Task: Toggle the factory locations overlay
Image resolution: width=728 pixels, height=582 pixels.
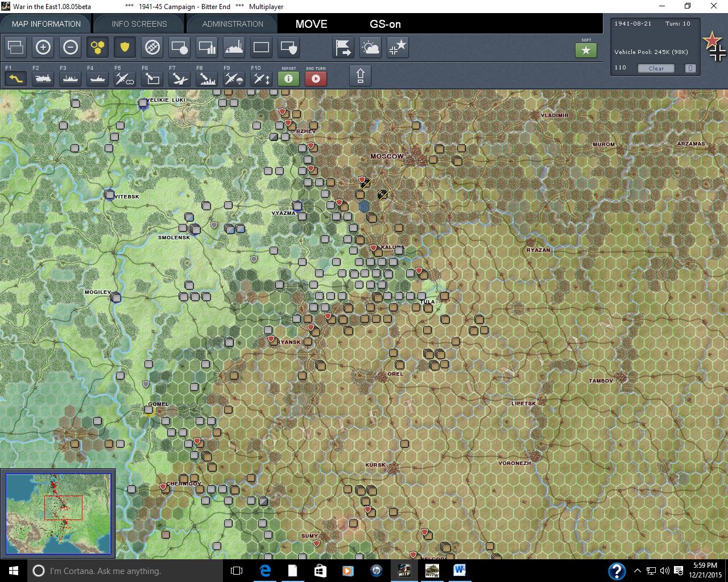Action: click(234, 47)
